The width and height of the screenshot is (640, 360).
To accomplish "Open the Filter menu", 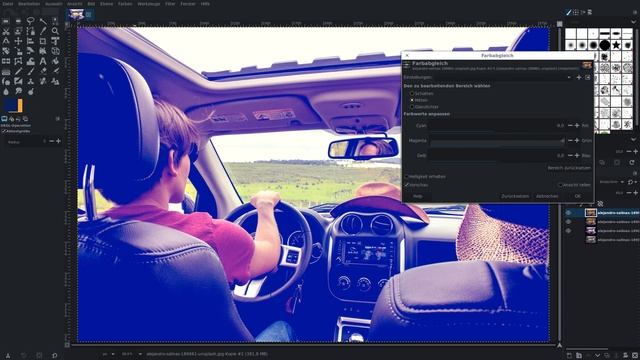I will coord(170,4).
